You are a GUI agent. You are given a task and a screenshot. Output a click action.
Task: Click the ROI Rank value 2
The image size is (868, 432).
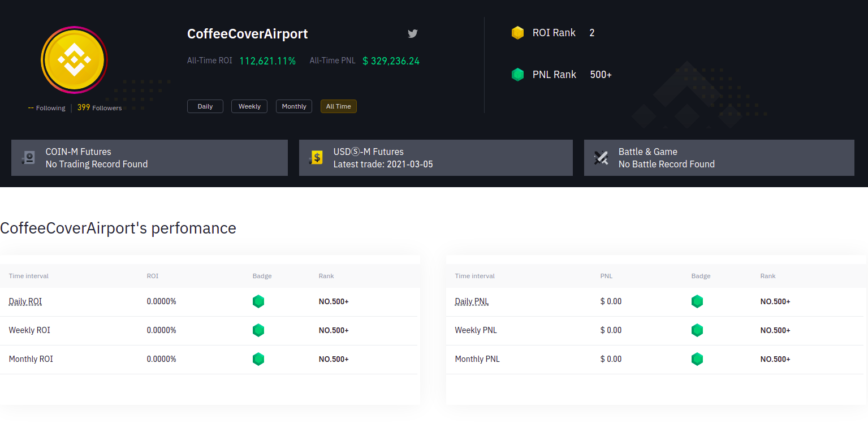[592, 33]
